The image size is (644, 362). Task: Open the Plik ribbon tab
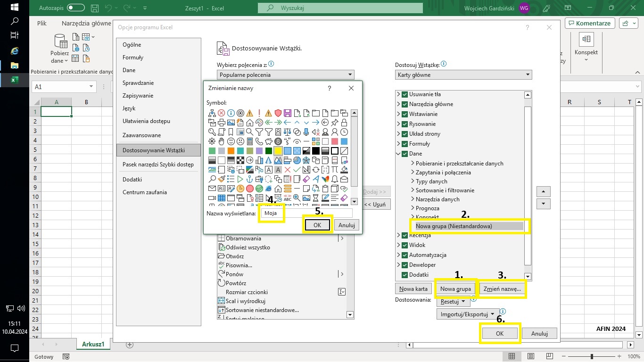[x=42, y=23]
